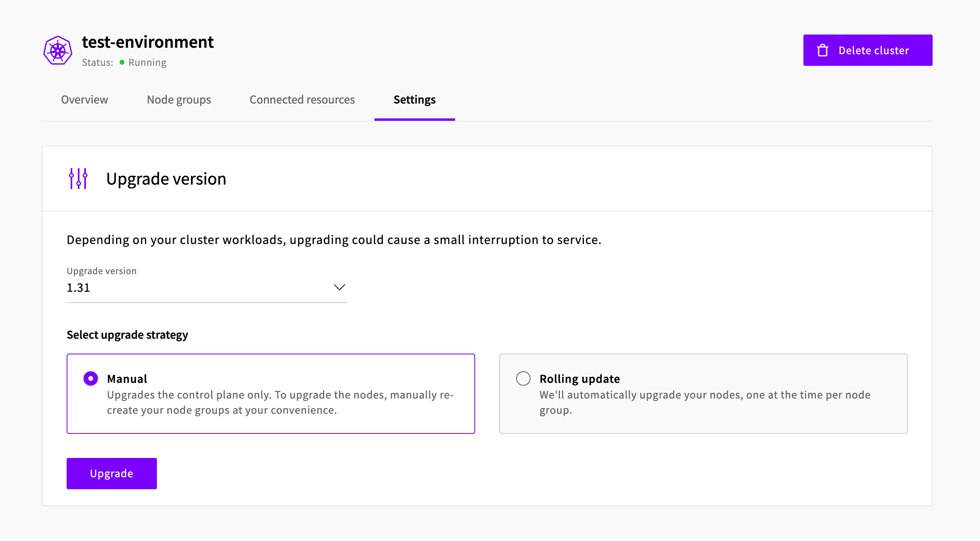
Task: Click the Running status text
Action: tap(147, 63)
